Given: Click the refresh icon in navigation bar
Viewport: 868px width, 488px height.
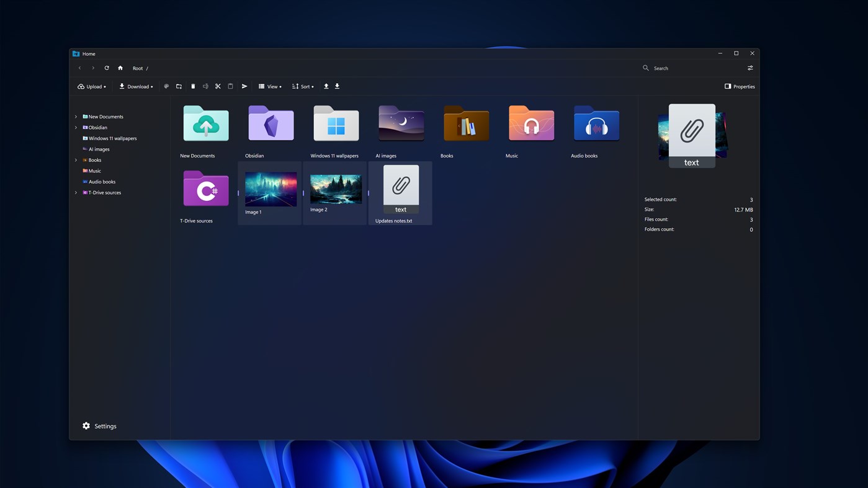Looking at the screenshot, I should tap(107, 68).
